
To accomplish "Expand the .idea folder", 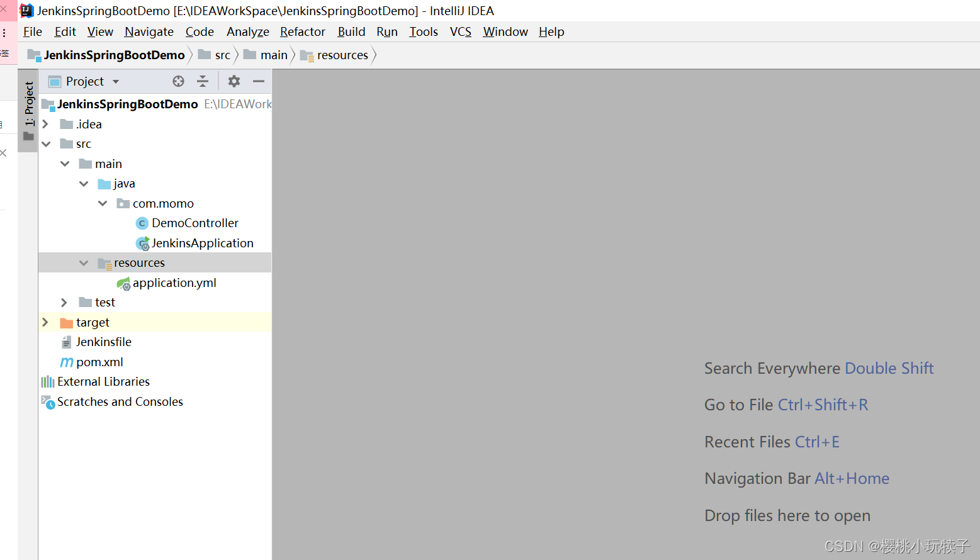I will tap(45, 124).
